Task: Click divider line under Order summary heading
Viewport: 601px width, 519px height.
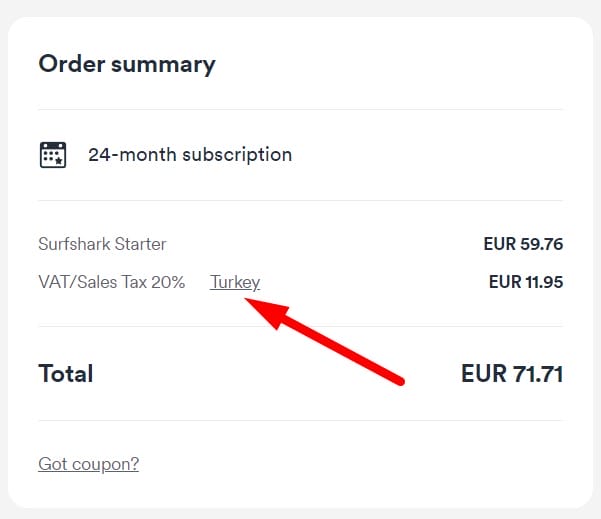Action: click(300, 109)
